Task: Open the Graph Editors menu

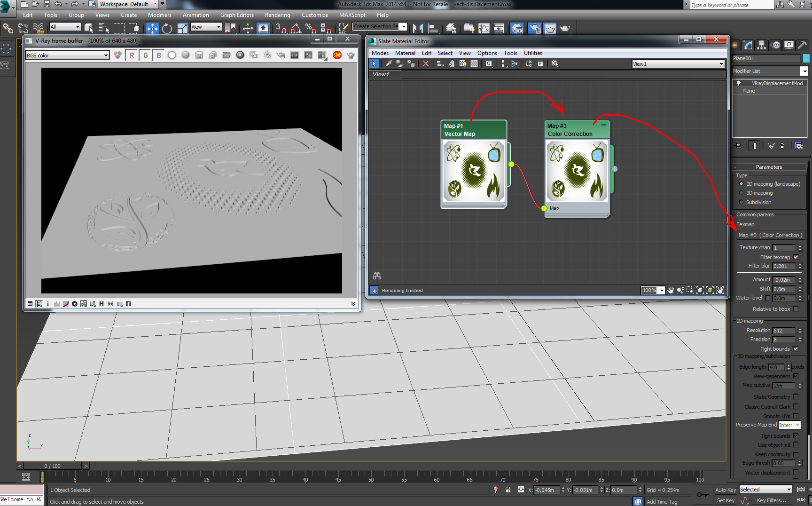Action: (x=237, y=15)
